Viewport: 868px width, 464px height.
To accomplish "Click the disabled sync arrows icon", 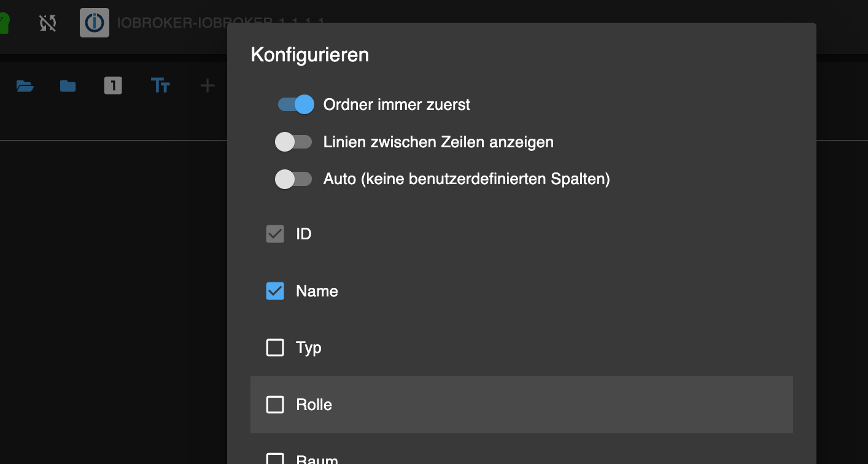I will click(x=48, y=23).
